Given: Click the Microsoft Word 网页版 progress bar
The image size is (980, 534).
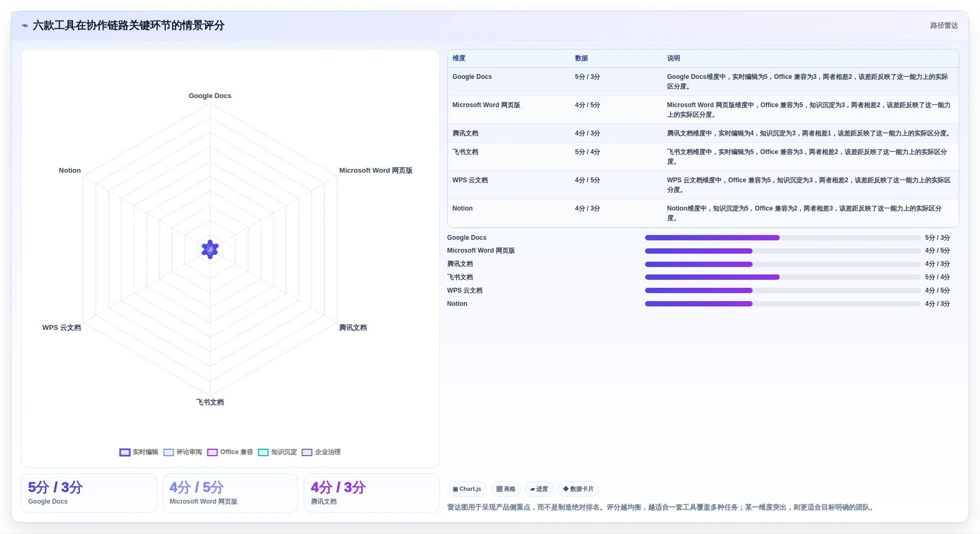Looking at the screenshot, I should pos(782,251).
